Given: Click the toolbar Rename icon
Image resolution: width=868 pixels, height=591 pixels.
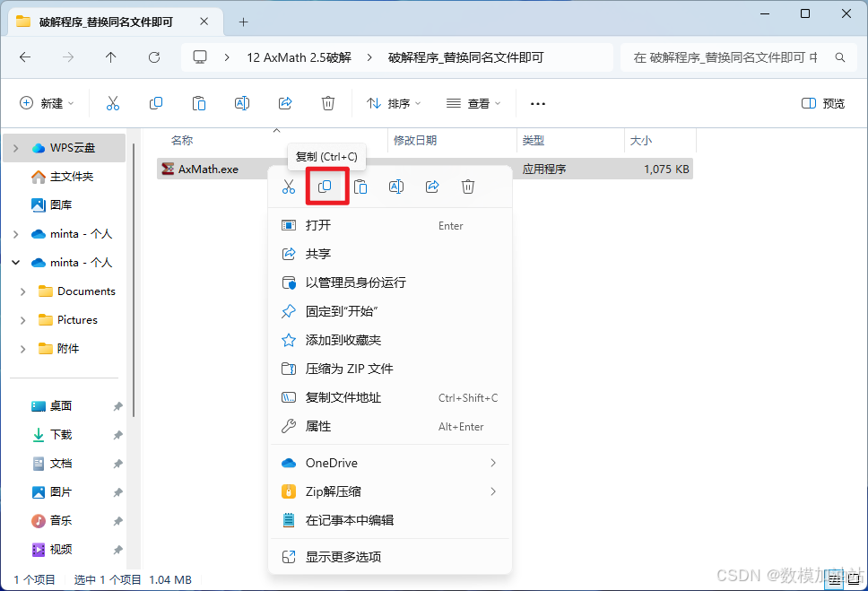Looking at the screenshot, I should [242, 103].
